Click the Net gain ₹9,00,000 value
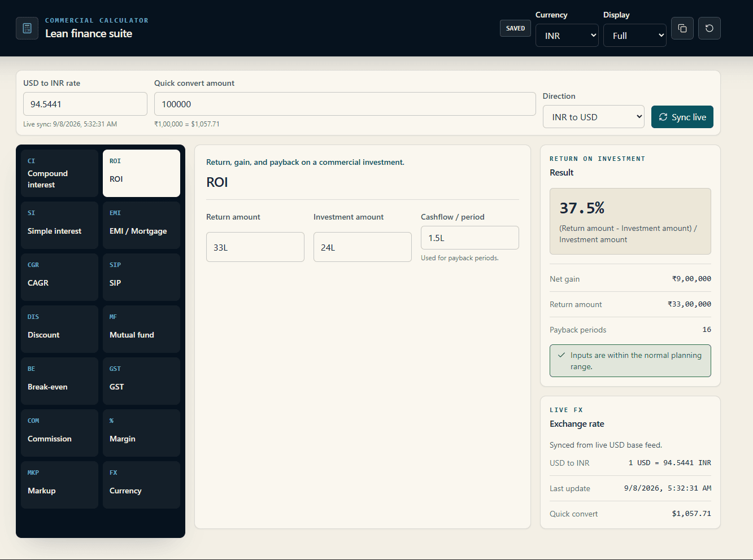The image size is (753, 560). pos(691,279)
